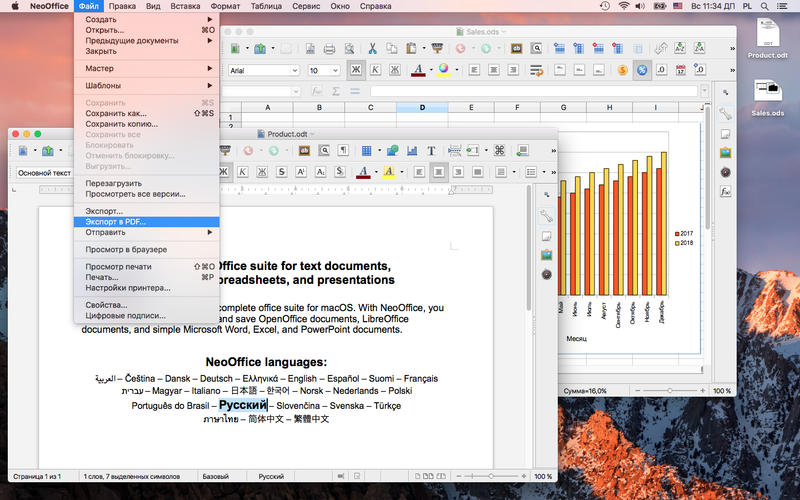The height and width of the screenshot is (500, 800).
Task: Click 'Свойства...' in the File menu
Action: [106, 304]
